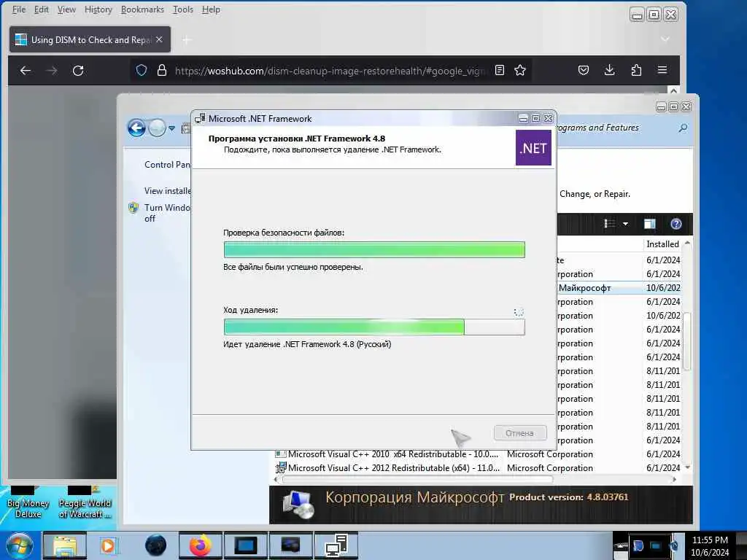Screen dimensions: 747x560
Task: Select the Майкрософт row dated 10/6/2024
Action: [619, 287]
